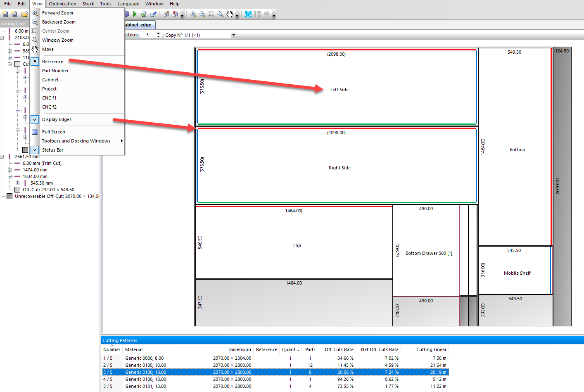Sort by the Material column header
This screenshot has width=584, height=392.
click(x=152, y=349)
